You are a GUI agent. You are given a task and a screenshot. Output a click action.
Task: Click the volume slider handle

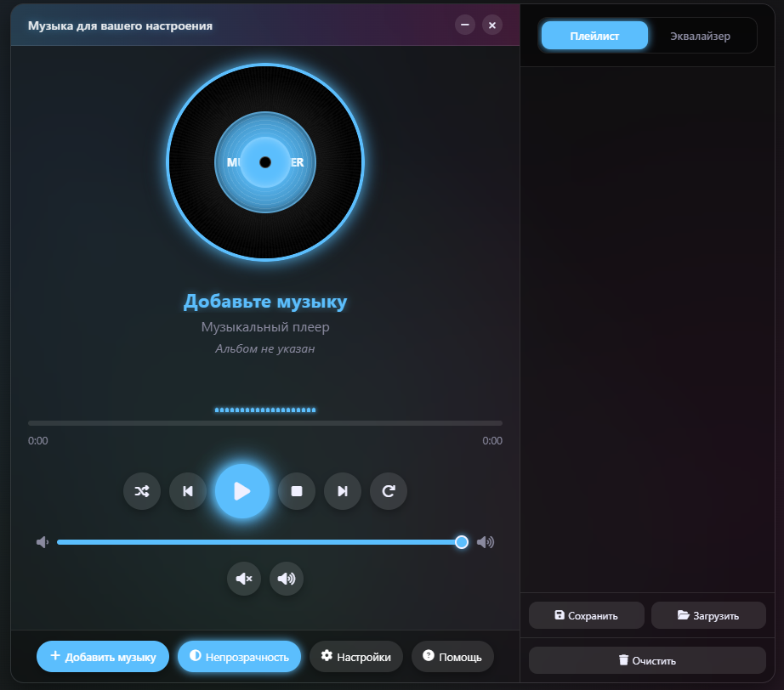pos(462,542)
